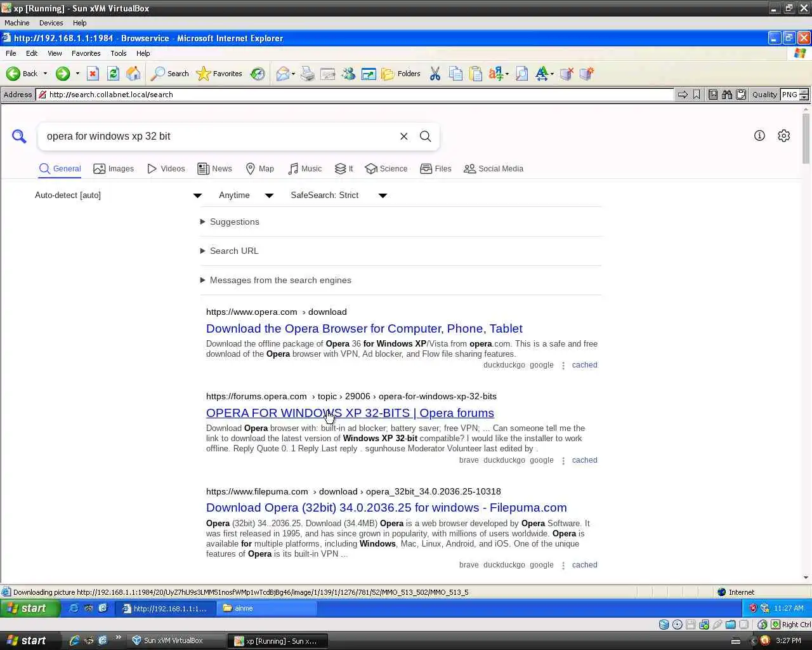Image resolution: width=812 pixels, height=650 pixels.
Task: Expand the Search URL section
Action: 229,251
